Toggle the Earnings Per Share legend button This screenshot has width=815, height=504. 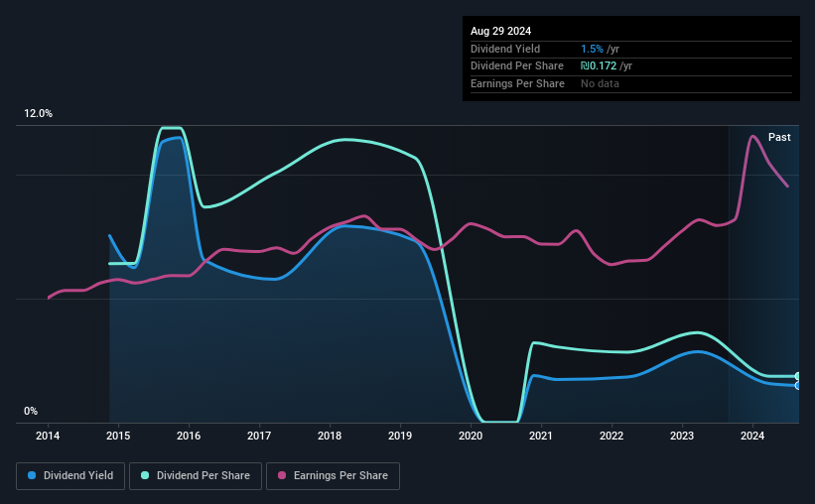[333, 476]
